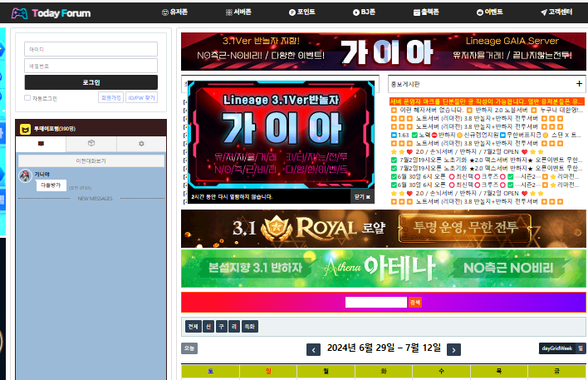Click the 기니야 user avatar in chat

(25, 175)
